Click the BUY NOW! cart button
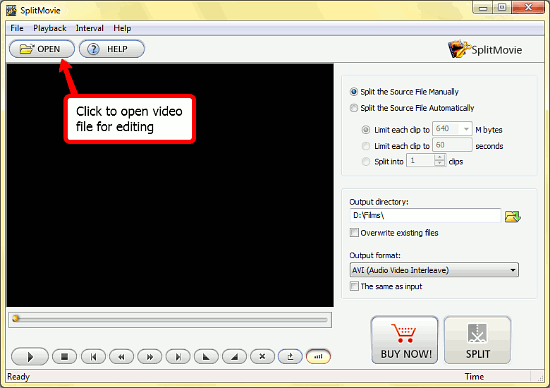This screenshot has height=388, width=550. [x=405, y=340]
